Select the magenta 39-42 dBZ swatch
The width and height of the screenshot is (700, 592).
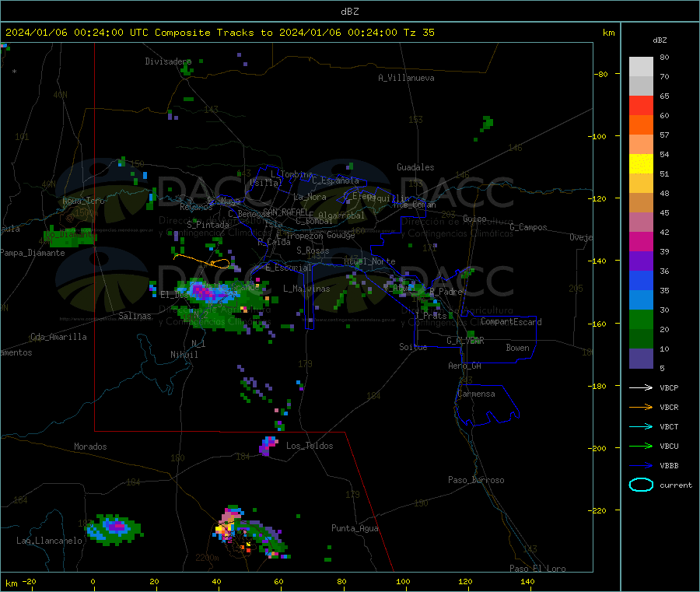click(641, 241)
